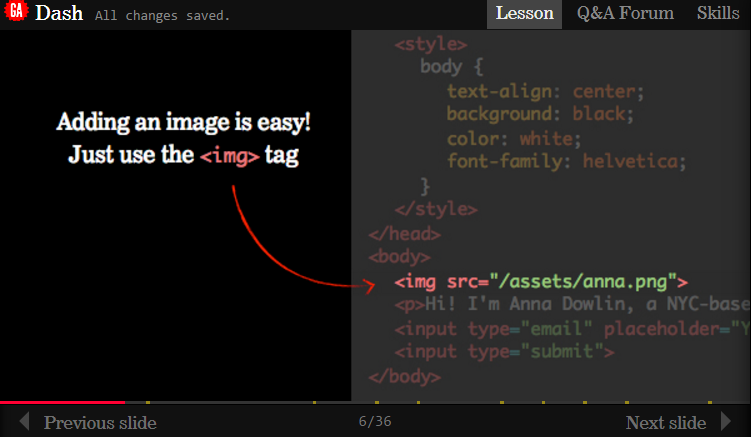Viewport: 751px width, 437px height.
Task: Click the closing </body> tag line
Action: coord(405,377)
